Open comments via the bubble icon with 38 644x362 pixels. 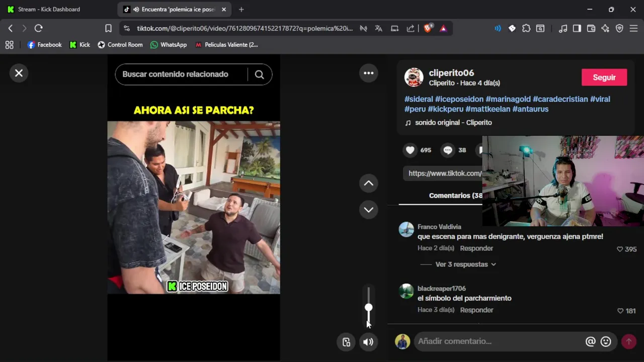tap(447, 150)
